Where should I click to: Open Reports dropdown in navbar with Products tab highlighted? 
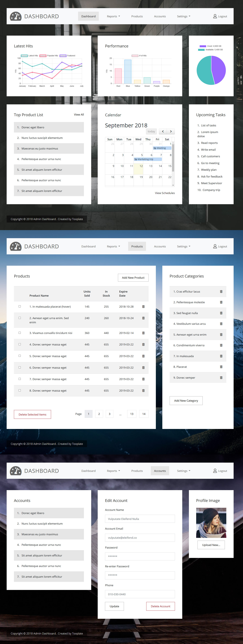click(113, 246)
